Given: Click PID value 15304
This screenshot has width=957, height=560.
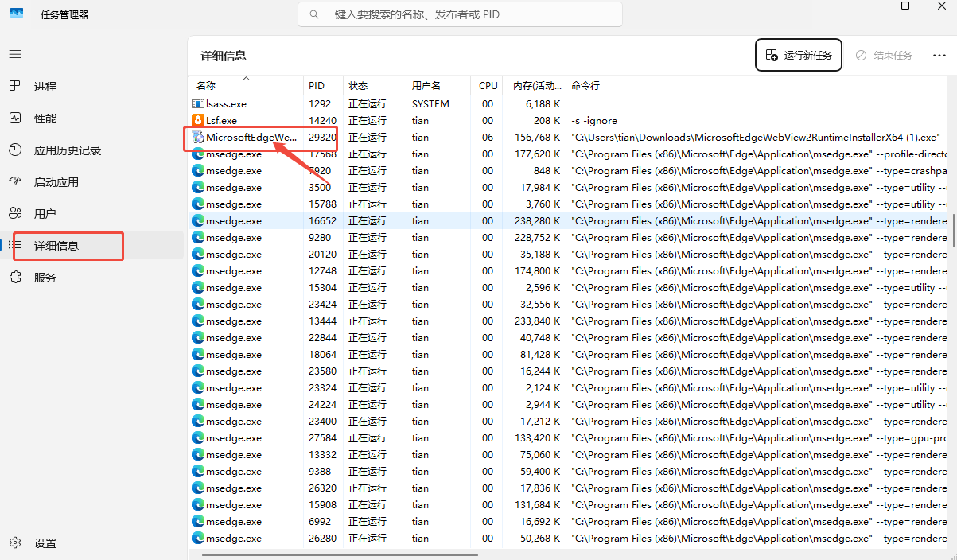Looking at the screenshot, I should pos(322,287).
